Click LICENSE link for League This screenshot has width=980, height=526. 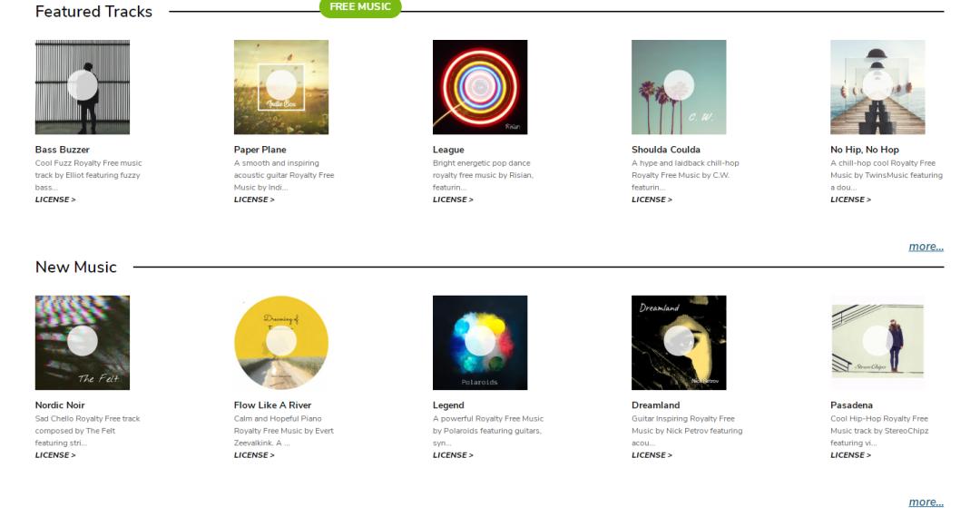[453, 200]
